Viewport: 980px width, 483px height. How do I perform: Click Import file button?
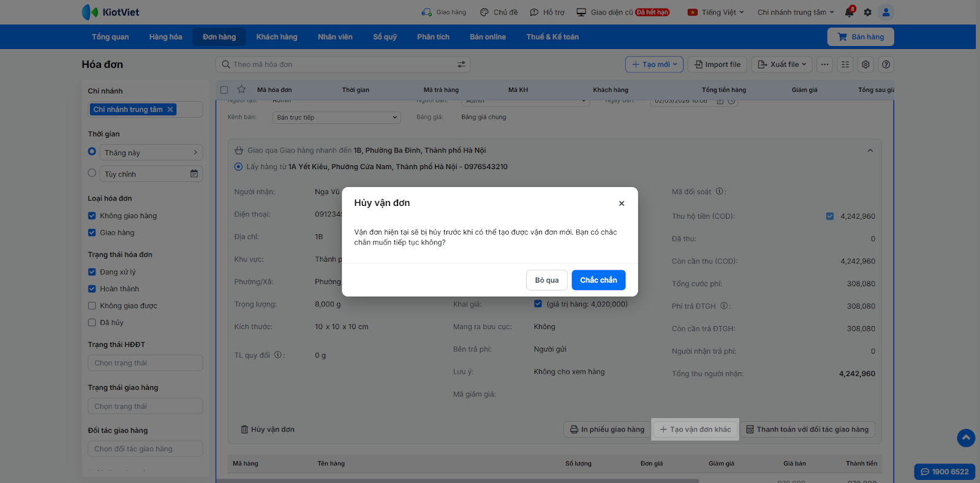coord(717,64)
